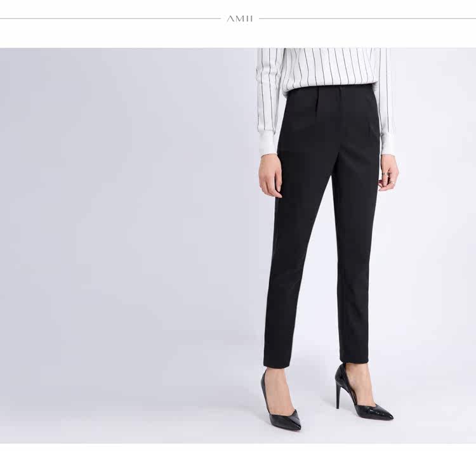Click the divider line left of AMII
This screenshot has height=451, width=476.
(x=110, y=19)
